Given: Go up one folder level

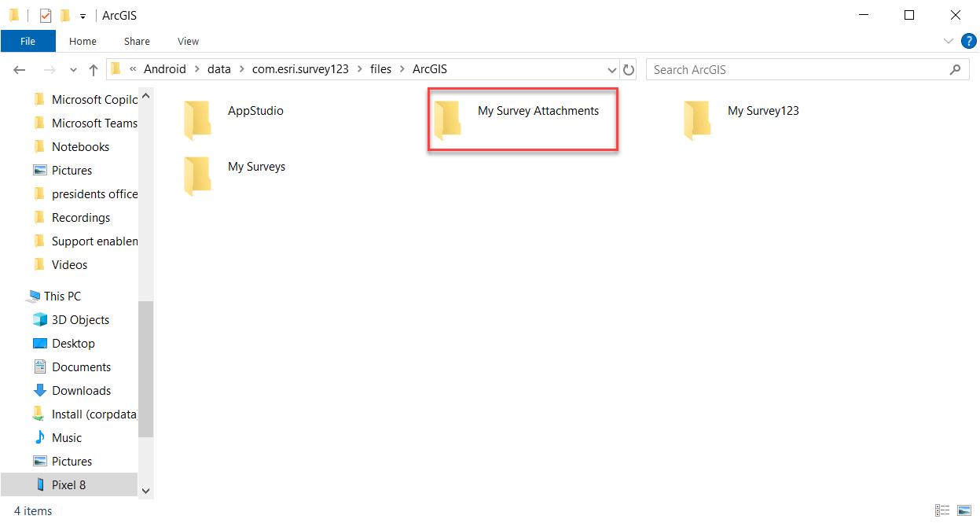Looking at the screenshot, I should point(94,70).
